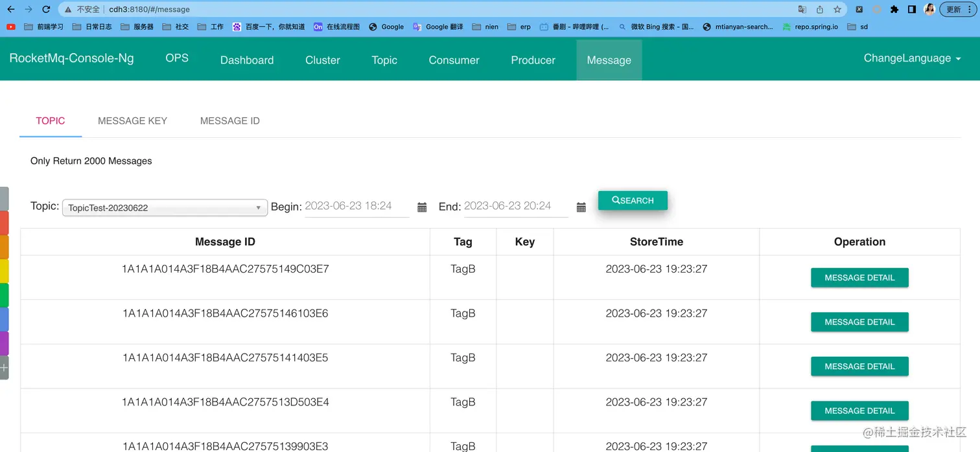This screenshot has height=452, width=980.
Task: Open the Dashboard navigation item
Action: tap(247, 60)
